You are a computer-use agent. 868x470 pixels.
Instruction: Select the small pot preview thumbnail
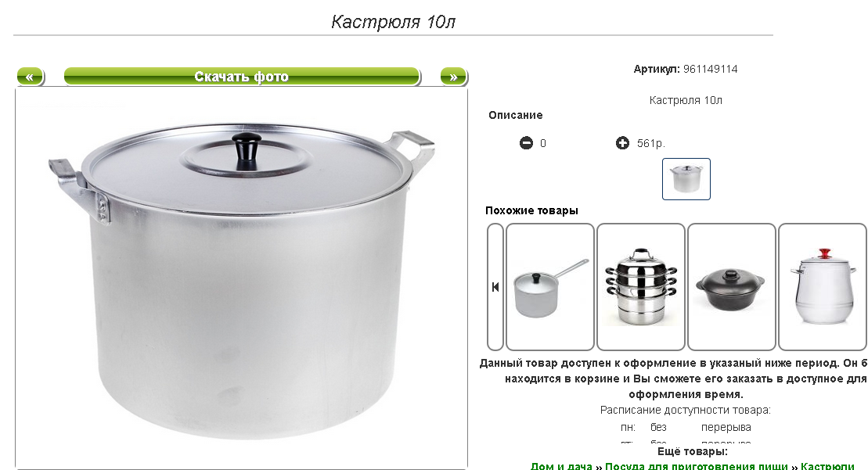pyautogui.click(x=686, y=179)
